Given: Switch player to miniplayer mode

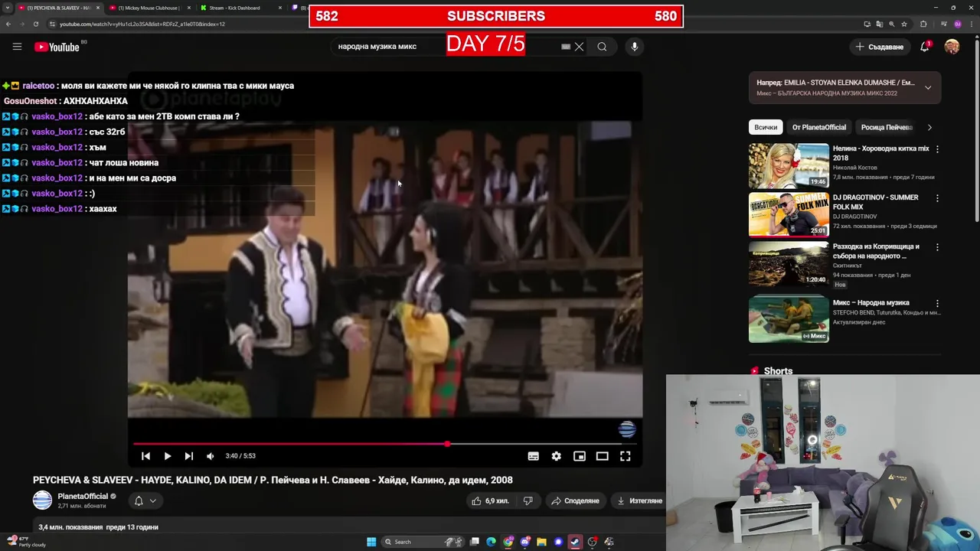Looking at the screenshot, I should coord(580,456).
